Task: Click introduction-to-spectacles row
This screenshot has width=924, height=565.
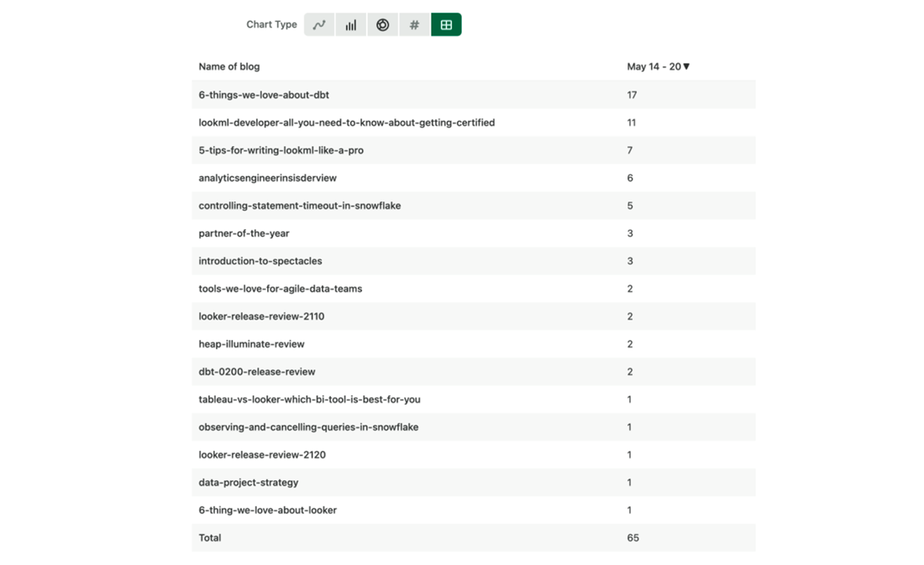Action: pos(474,261)
